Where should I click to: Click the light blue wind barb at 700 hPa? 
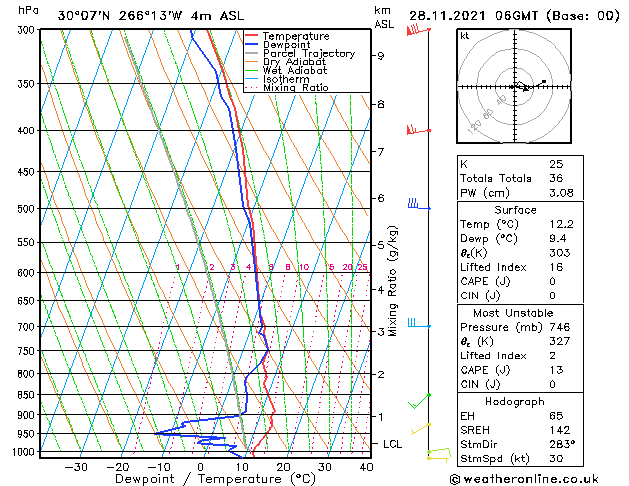419,323
